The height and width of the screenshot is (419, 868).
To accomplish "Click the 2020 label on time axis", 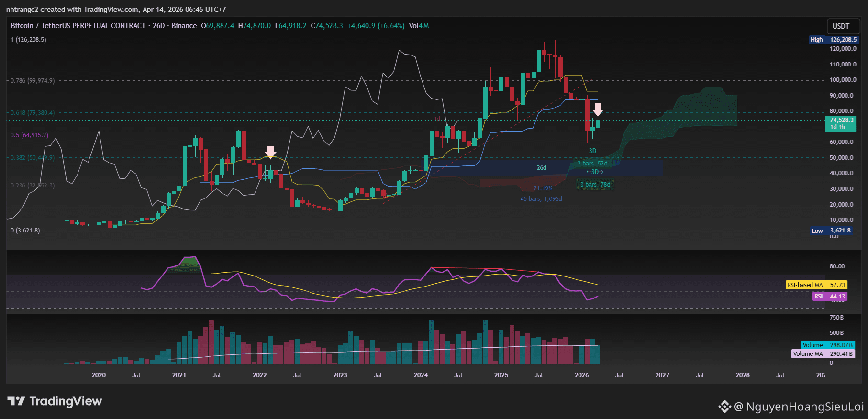I will point(99,375).
